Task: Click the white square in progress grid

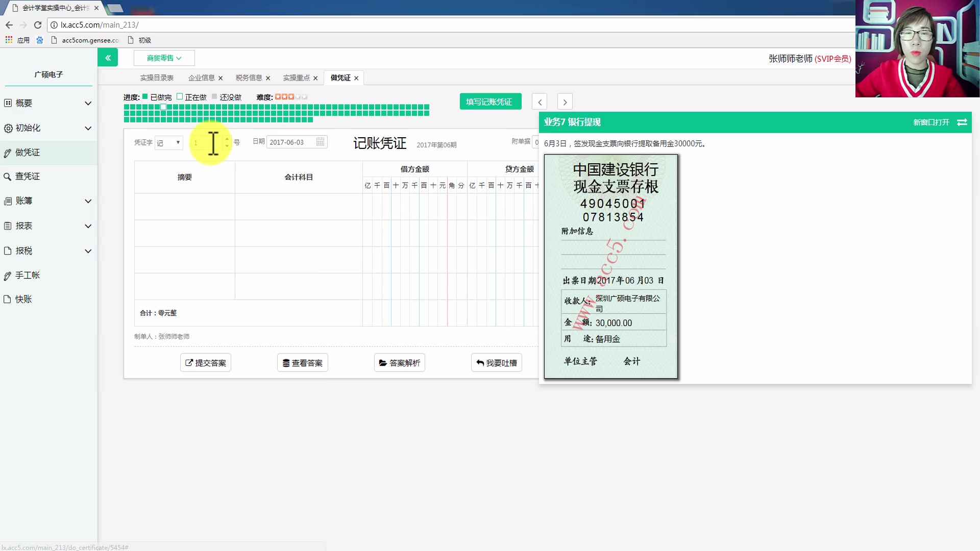Action: [163, 107]
